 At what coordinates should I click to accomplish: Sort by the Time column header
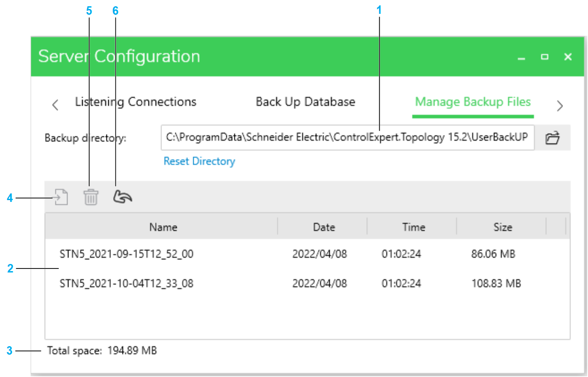click(413, 227)
